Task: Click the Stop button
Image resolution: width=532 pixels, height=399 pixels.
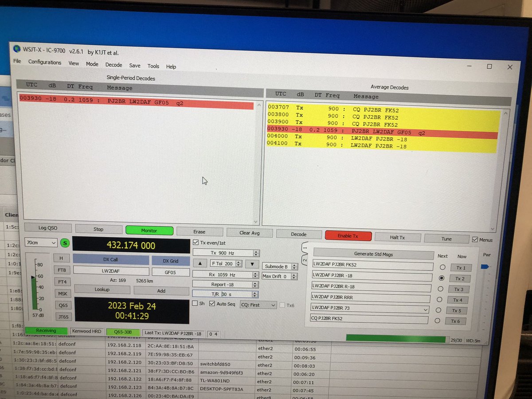Action: [98, 229]
